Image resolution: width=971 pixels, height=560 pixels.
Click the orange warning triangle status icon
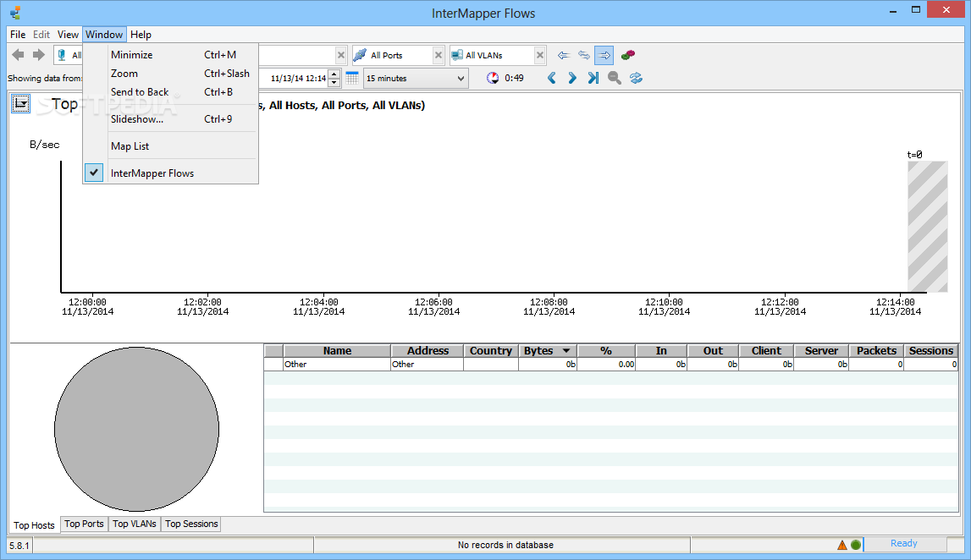point(842,545)
